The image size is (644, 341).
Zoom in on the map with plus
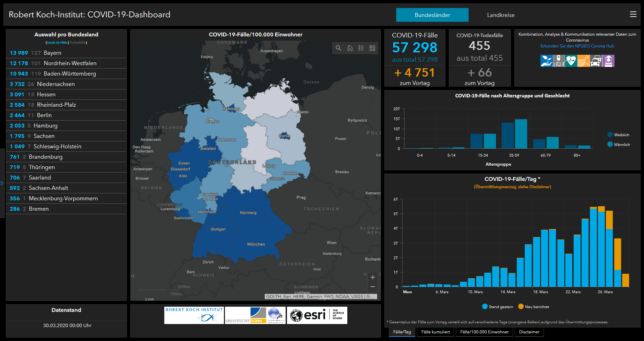(373, 277)
